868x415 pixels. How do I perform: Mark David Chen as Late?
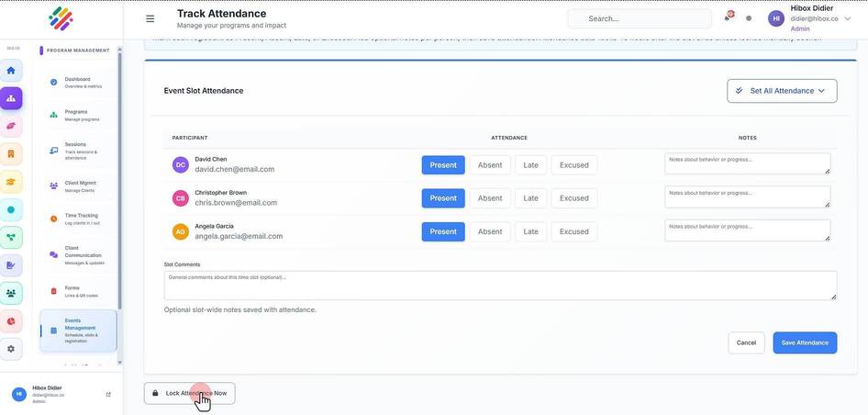click(x=531, y=165)
